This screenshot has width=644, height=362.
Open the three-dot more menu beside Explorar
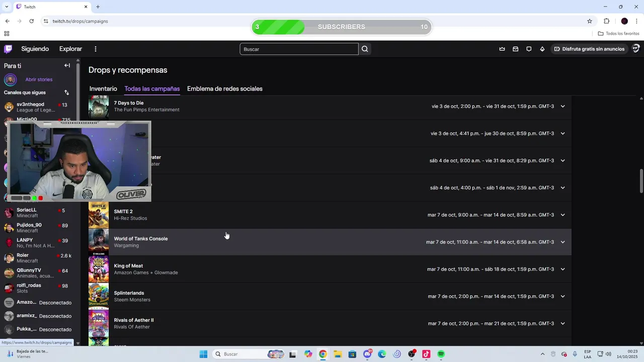pos(96,49)
